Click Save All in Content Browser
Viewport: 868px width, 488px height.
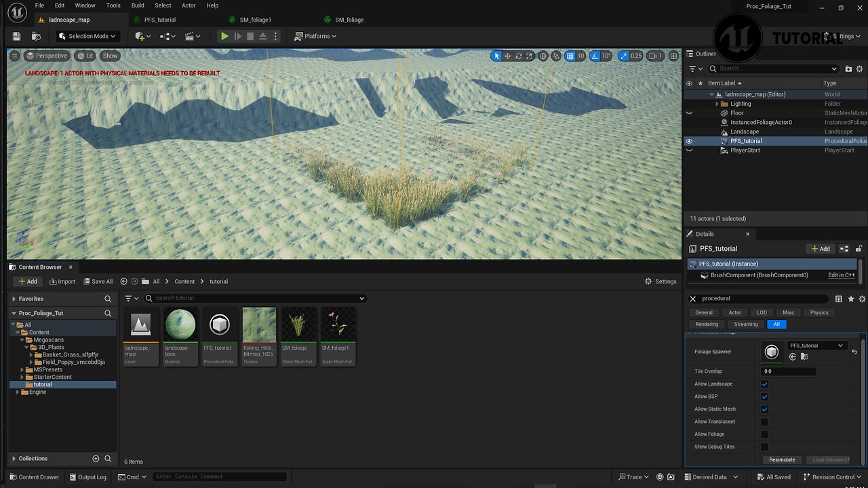tap(98, 281)
